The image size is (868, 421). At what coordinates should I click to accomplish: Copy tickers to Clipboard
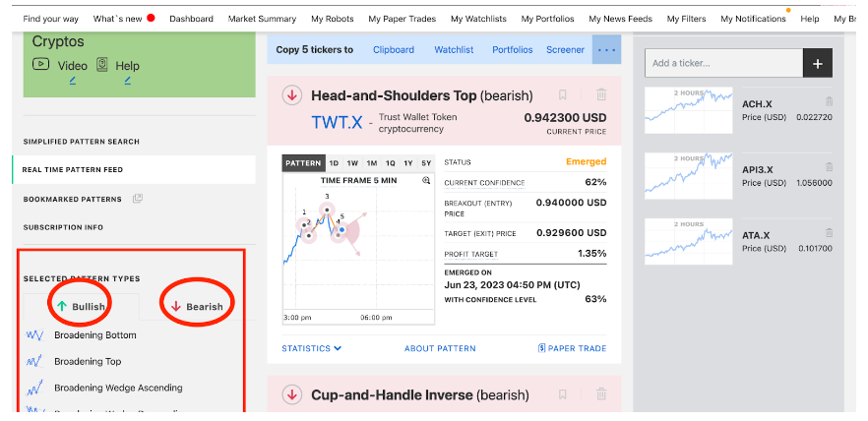tap(394, 50)
